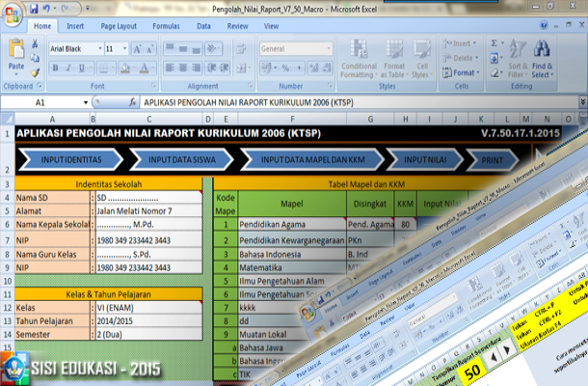Click the PRINT arrow button
Screen dimensions: 588x386
pos(492,160)
